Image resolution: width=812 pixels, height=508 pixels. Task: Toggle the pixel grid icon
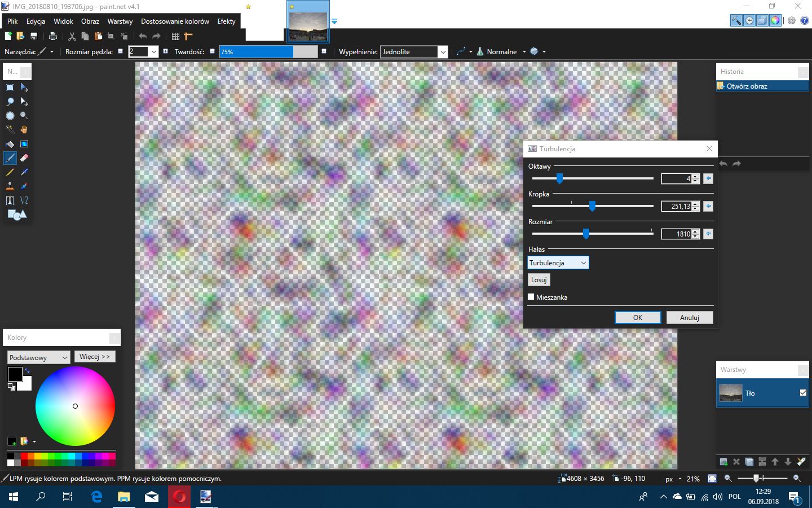[x=175, y=36]
